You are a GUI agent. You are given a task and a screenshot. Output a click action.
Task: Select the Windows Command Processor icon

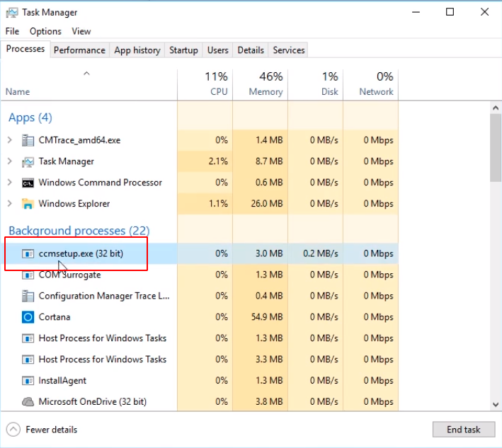(28, 183)
